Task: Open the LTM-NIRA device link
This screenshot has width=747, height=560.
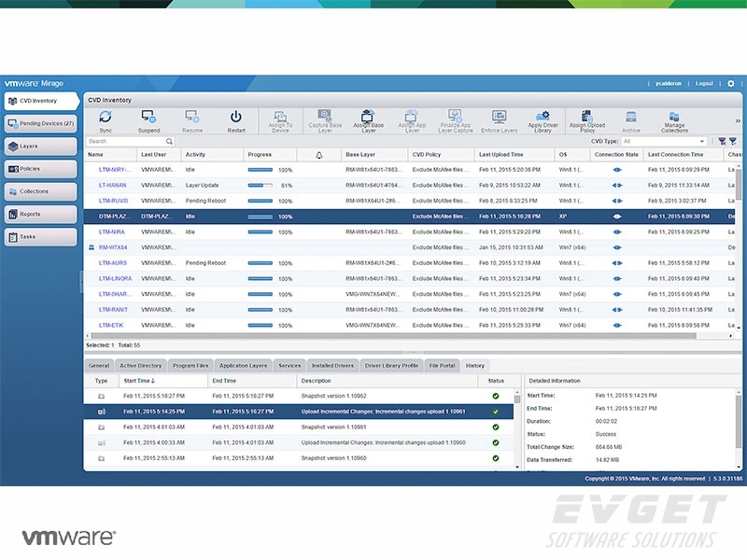Action: click(111, 231)
